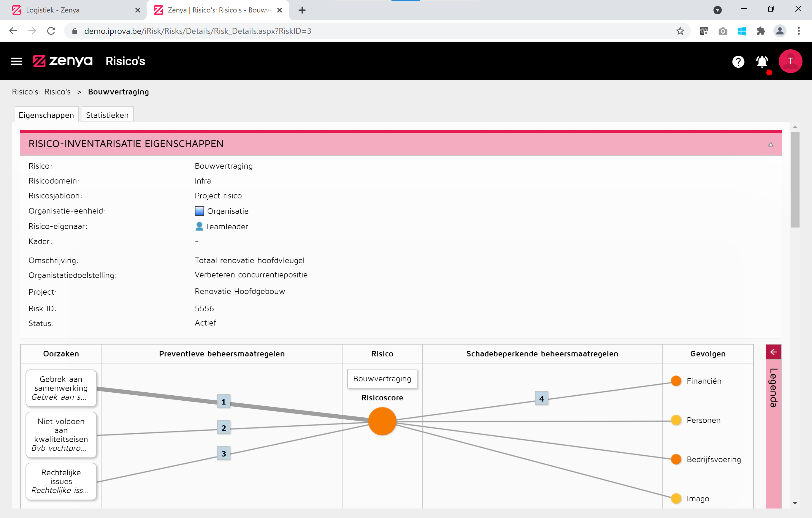The width and height of the screenshot is (812, 518).
Task: Switch to the Logistiek - Zenya browser tab
Action: pyautogui.click(x=53, y=10)
